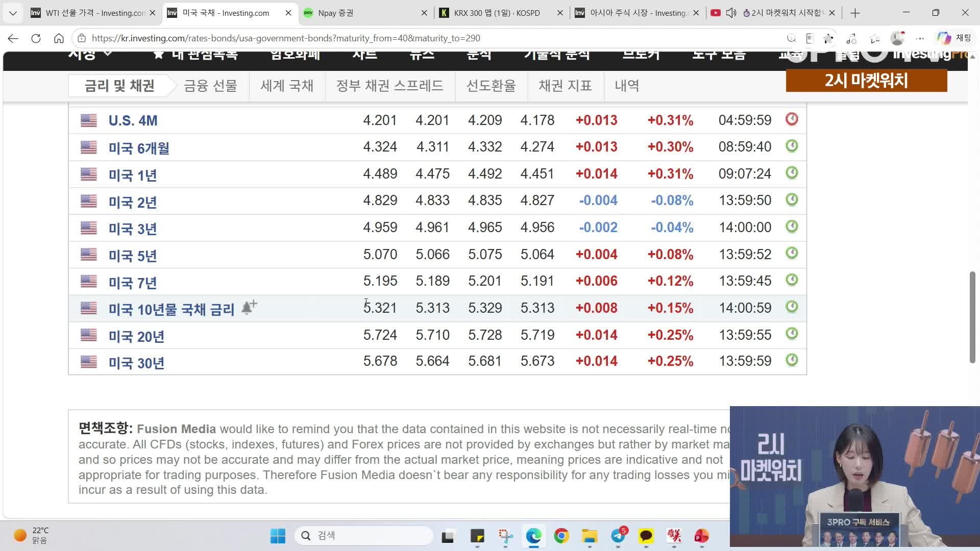The height and width of the screenshot is (551, 980).
Task: Open Telegram with 5 notifications on taskbar
Action: (x=618, y=536)
